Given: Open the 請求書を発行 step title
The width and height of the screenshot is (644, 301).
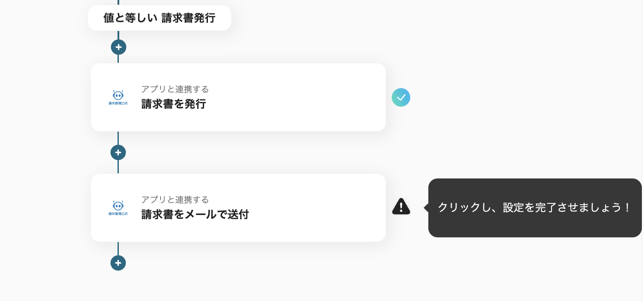Looking at the screenshot, I should tap(173, 104).
